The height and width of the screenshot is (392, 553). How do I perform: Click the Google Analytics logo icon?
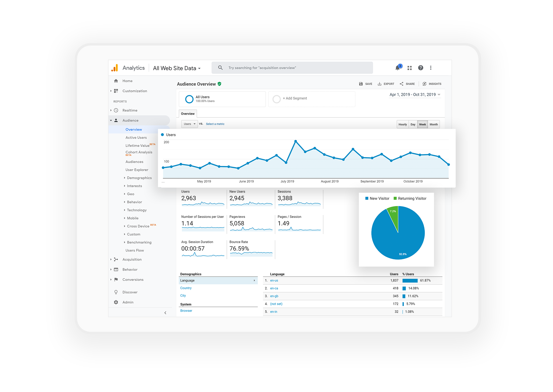[115, 68]
